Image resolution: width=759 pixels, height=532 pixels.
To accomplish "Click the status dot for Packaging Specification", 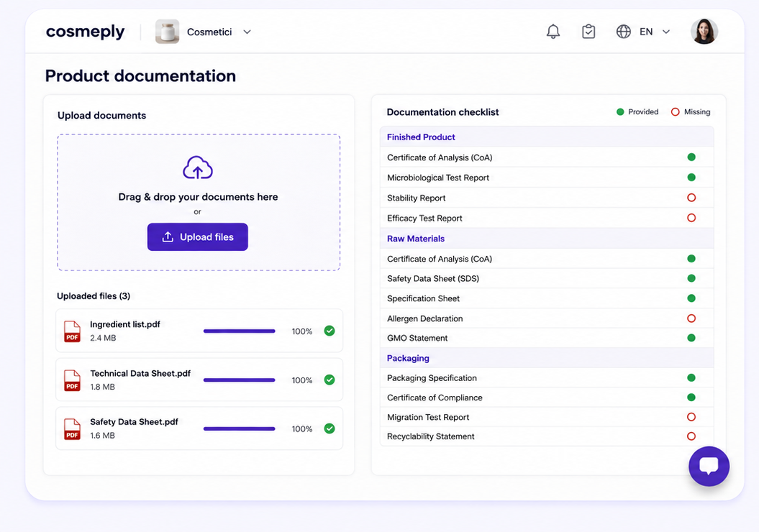I will (x=691, y=377).
